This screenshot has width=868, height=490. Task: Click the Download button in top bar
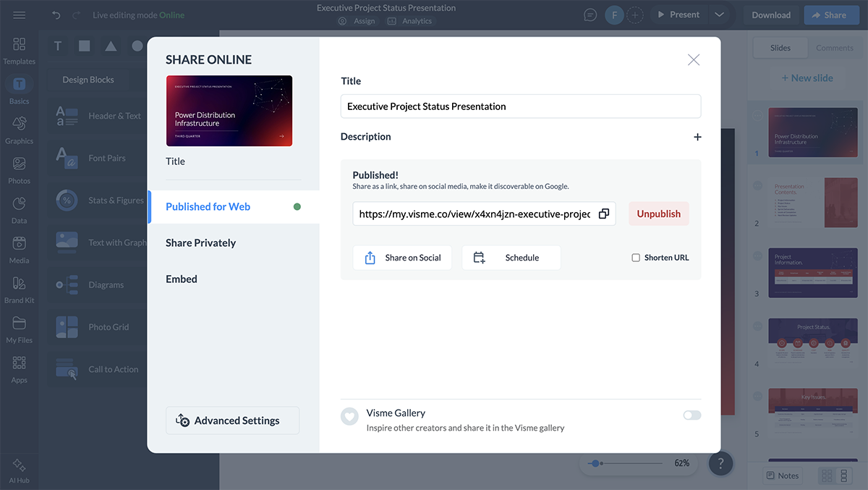(x=770, y=15)
